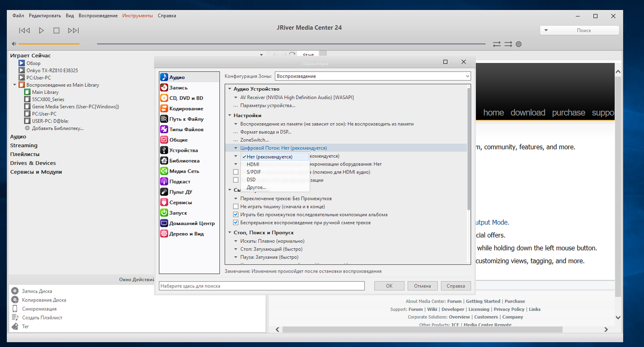The image size is (644, 347).
Task: Select HDMI in the bitstreaming list
Action: click(x=275, y=164)
